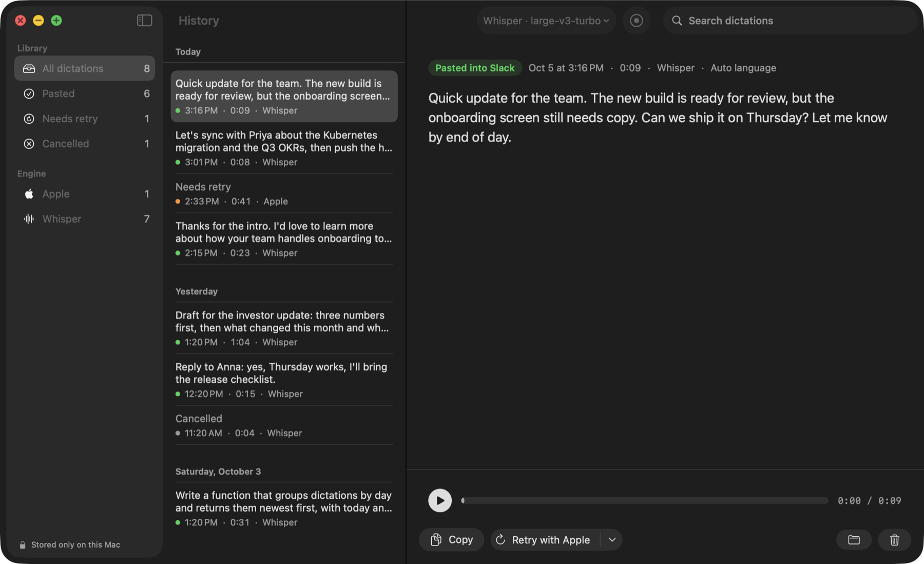Click the search magnifier icon
Image resolution: width=924 pixels, height=564 pixels.
click(x=677, y=21)
